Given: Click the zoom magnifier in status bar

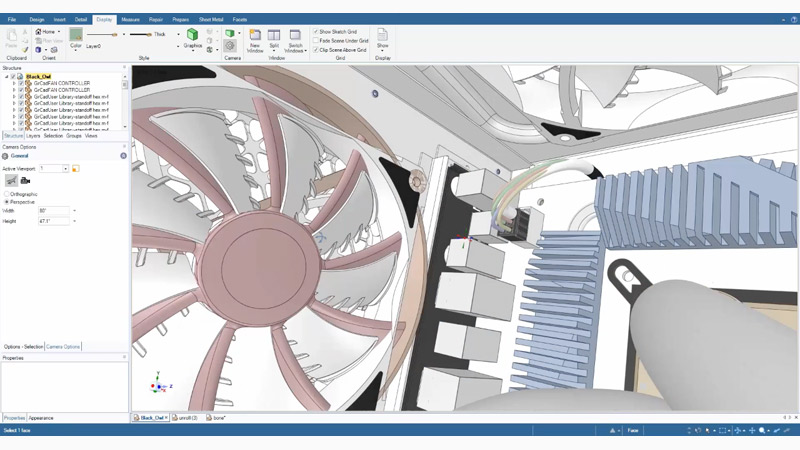Looking at the screenshot, I should point(762,430).
